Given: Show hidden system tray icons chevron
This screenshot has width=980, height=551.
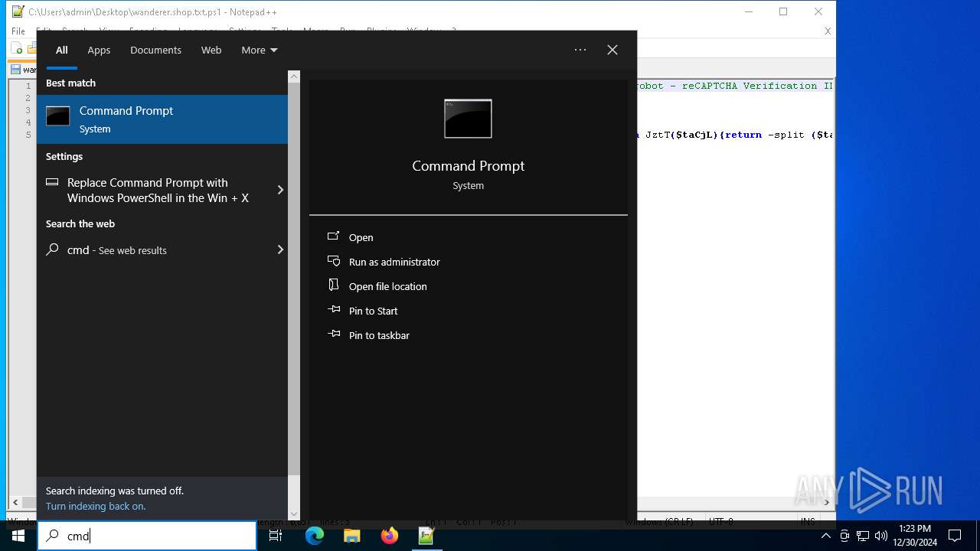Looking at the screenshot, I should tap(825, 536).
